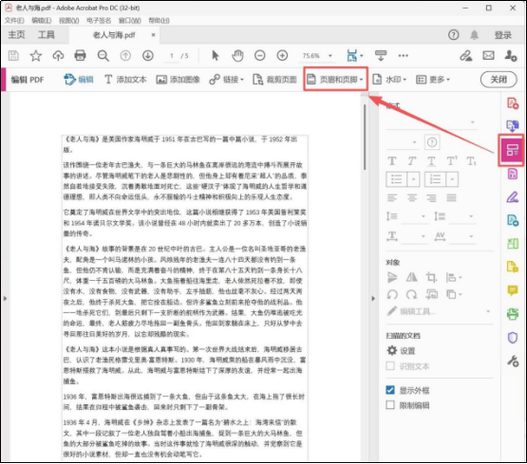
Task: Toggle the 显示外框 checkbox
Action: pyautogui.click(x=390, y=390)
